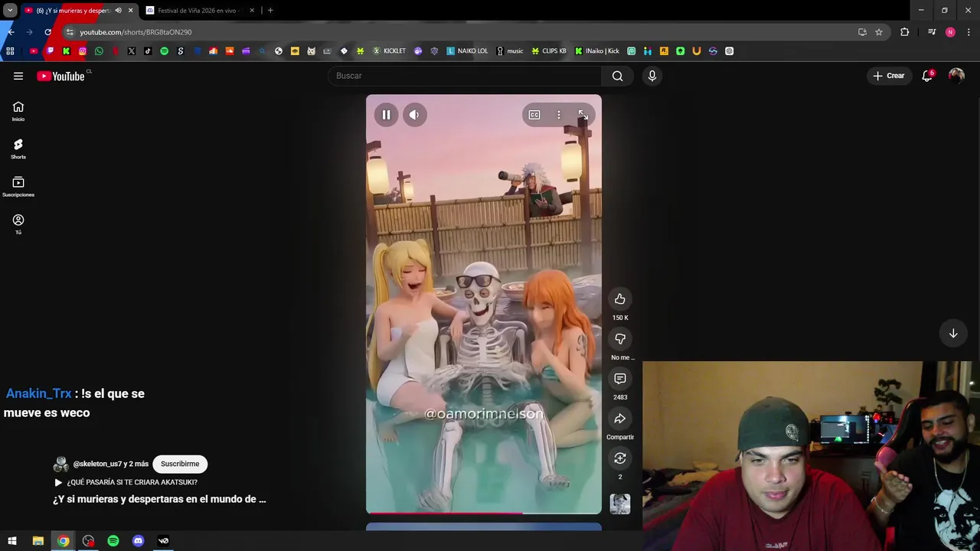Expand the Short to fullscreen
Viewport: 980px width, 551px height.
point(583,115)
